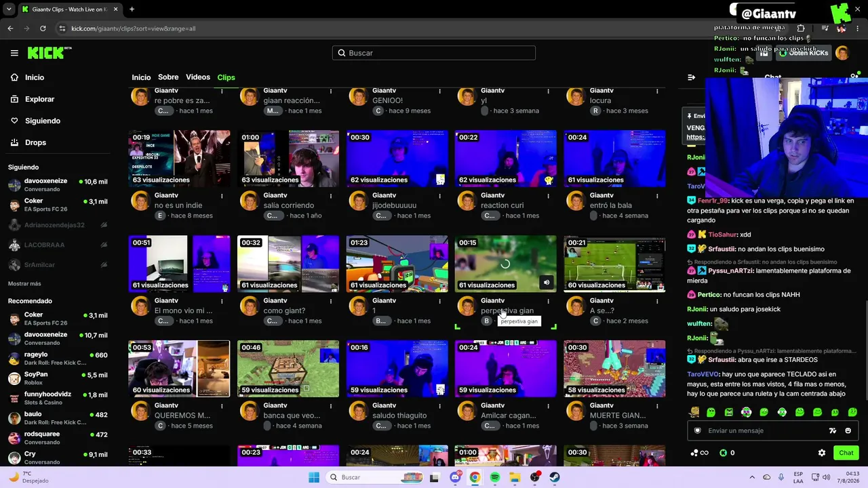Open options menu for 'entró la bala' clip

click(657, 196)
